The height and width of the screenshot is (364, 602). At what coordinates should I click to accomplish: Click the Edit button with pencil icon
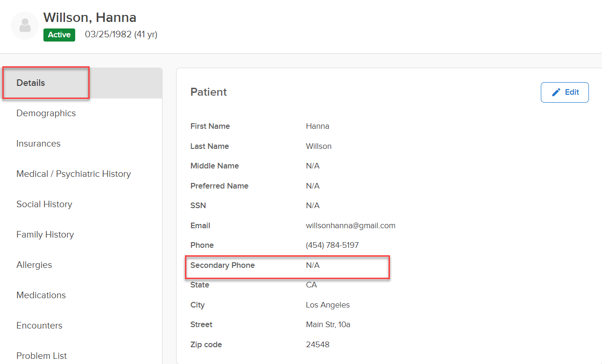[564, 92]
